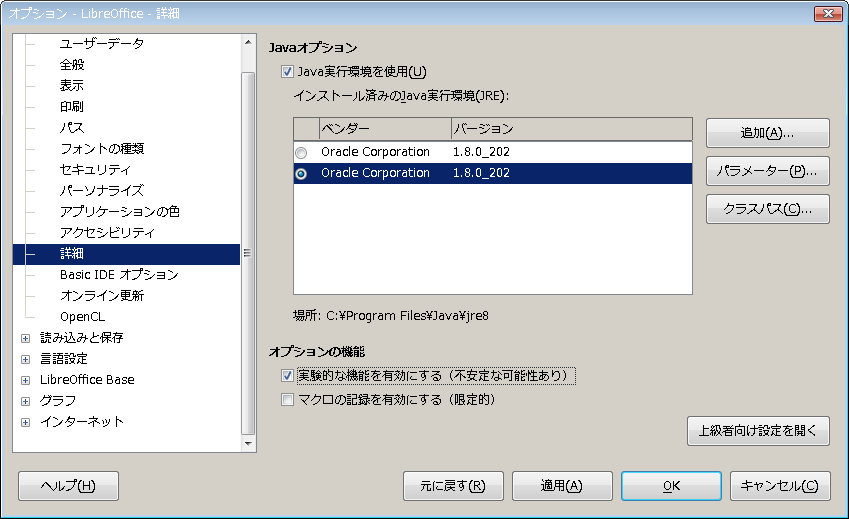849x519 pixels.
Task: Click Oracle Corporation in the first JRE row
Action: point(375,152)
